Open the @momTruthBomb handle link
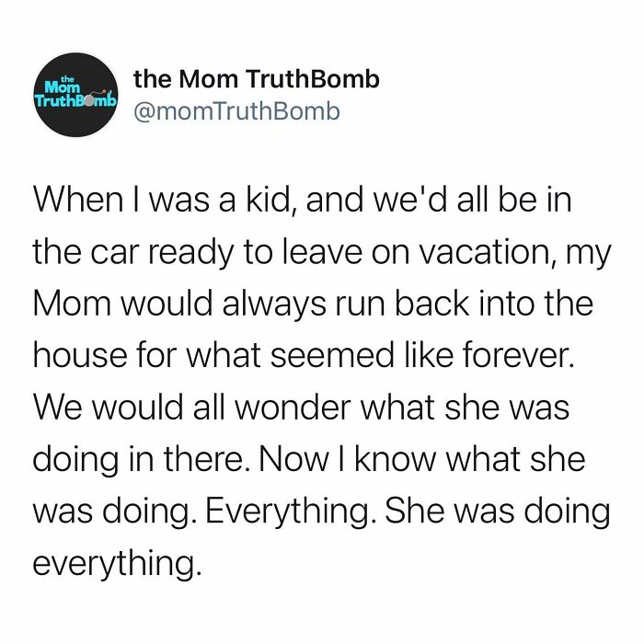The image size is (644, 644). click(237, 111)
